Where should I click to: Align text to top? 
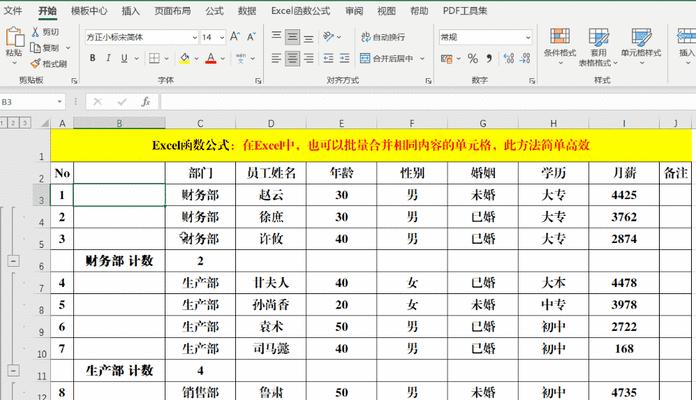pyautogui.click(x=276, y=36)
